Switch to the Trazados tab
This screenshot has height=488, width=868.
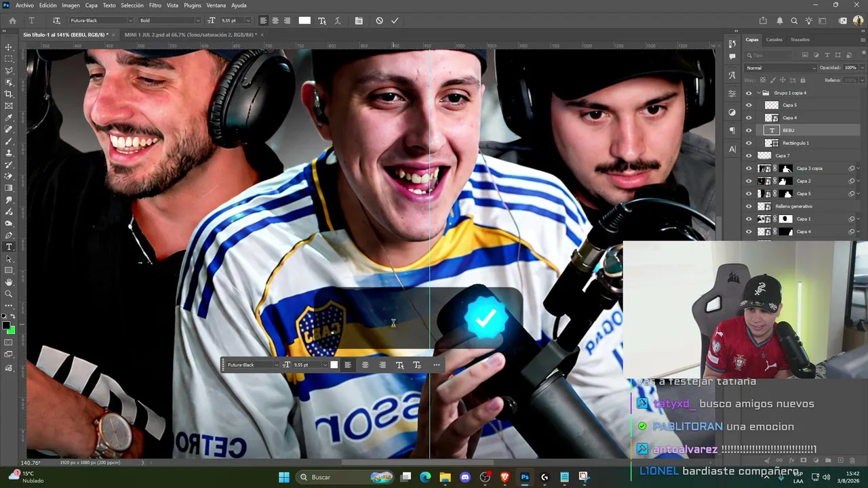click(x=800, y=39)
